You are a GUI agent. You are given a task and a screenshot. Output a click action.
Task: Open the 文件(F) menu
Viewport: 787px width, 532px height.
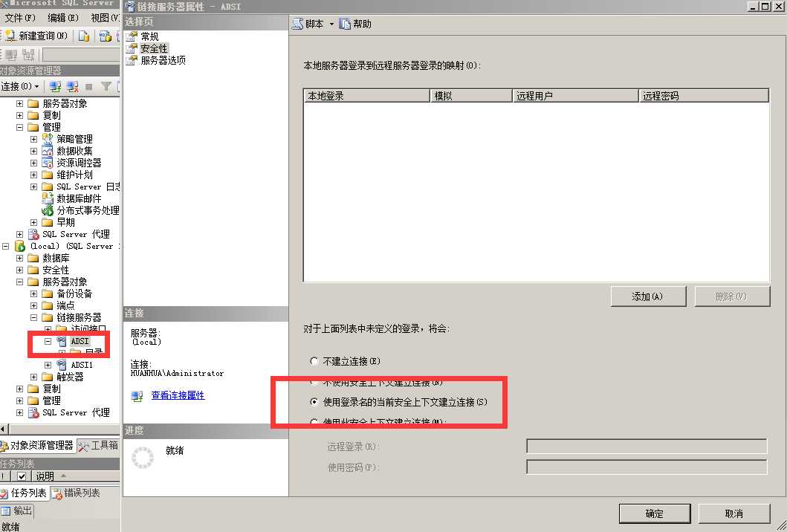[x=20, y=18]
